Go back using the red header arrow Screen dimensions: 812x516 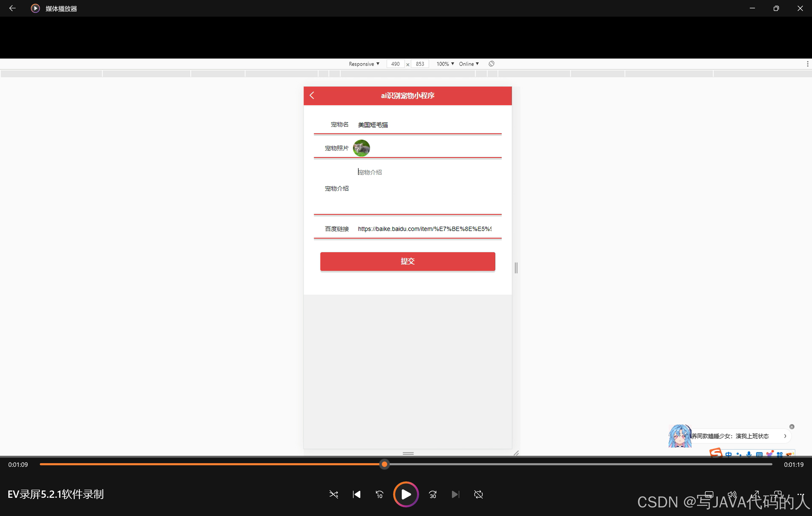pos(312,95)
